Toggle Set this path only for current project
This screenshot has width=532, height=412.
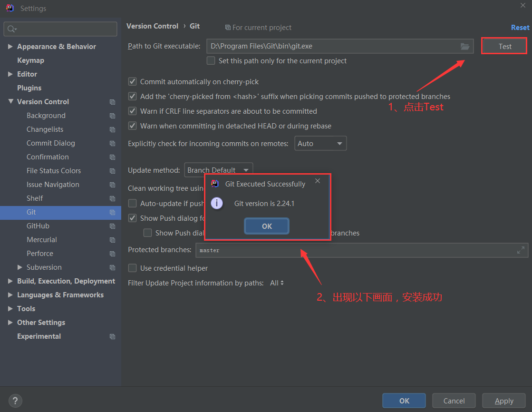pyautogui.click(x=211, y=61)
